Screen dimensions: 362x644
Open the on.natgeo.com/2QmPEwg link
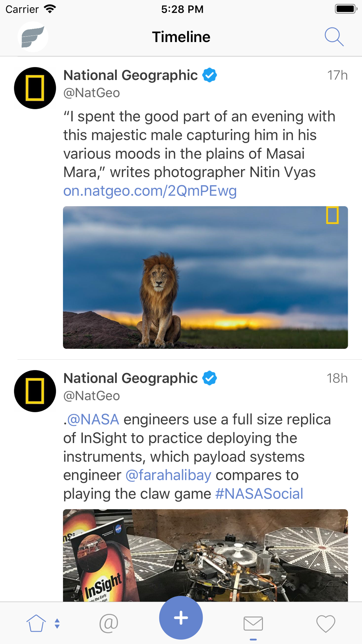150,191
